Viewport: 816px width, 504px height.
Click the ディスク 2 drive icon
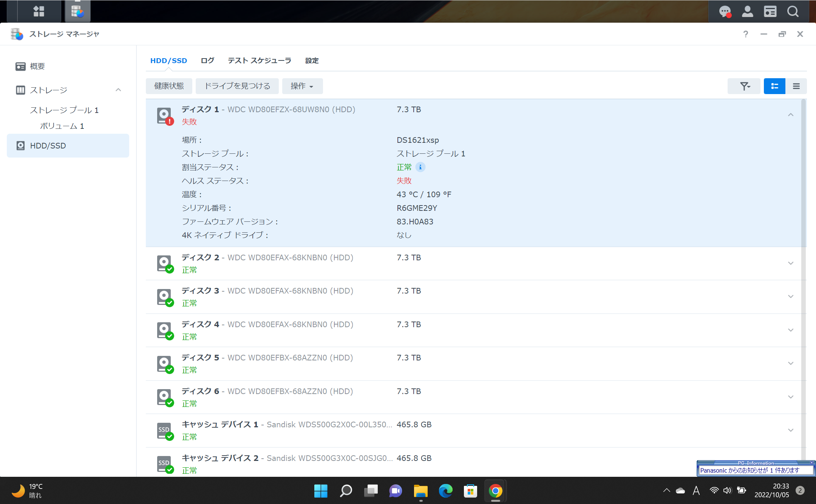click(x=165, y=264)
